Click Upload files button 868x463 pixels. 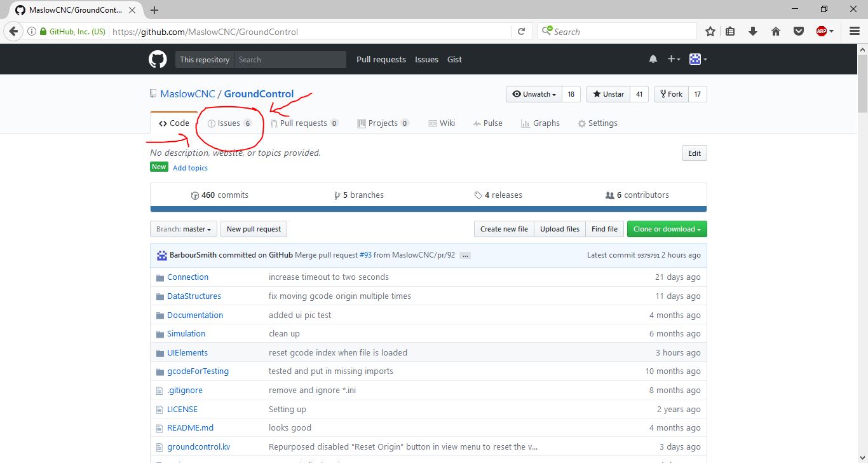pos(560,229)
